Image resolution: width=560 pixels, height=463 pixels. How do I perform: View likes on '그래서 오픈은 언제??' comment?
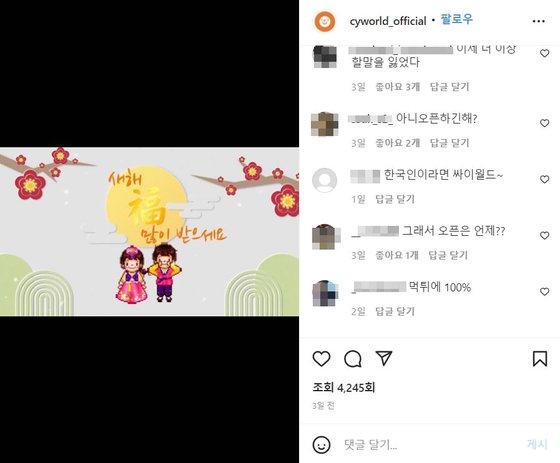click(x=397, y=255)
